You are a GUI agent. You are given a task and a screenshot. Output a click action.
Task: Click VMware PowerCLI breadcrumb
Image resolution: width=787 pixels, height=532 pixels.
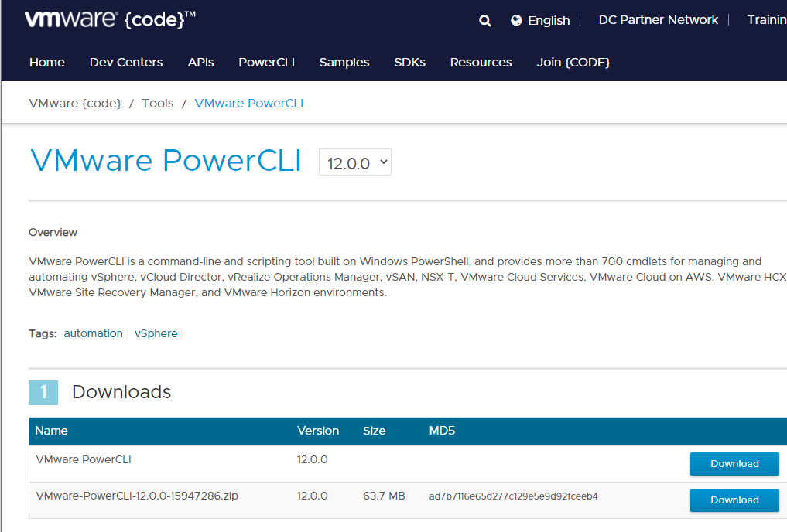point(249,104)
